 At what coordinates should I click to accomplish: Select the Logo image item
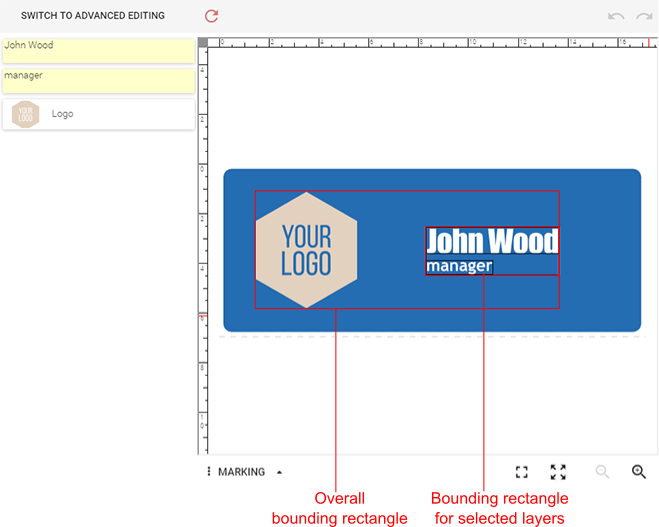[x=99, y=114]
